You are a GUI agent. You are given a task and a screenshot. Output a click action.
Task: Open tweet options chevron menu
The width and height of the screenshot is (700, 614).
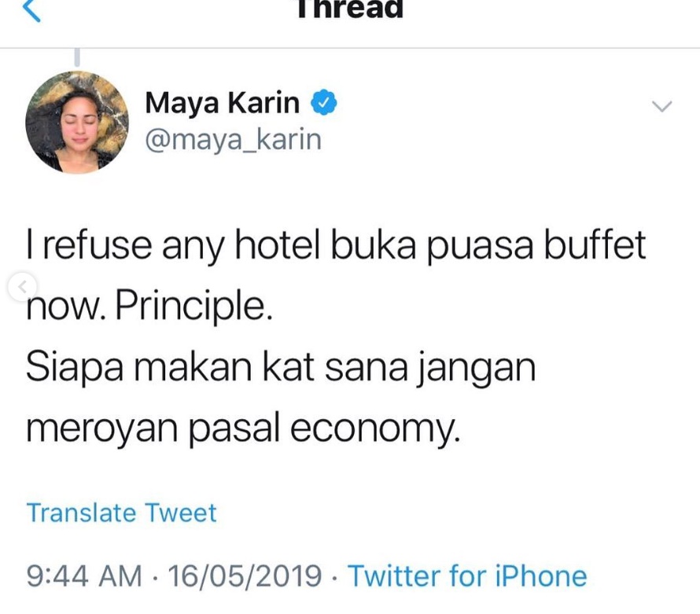(661, 106)
